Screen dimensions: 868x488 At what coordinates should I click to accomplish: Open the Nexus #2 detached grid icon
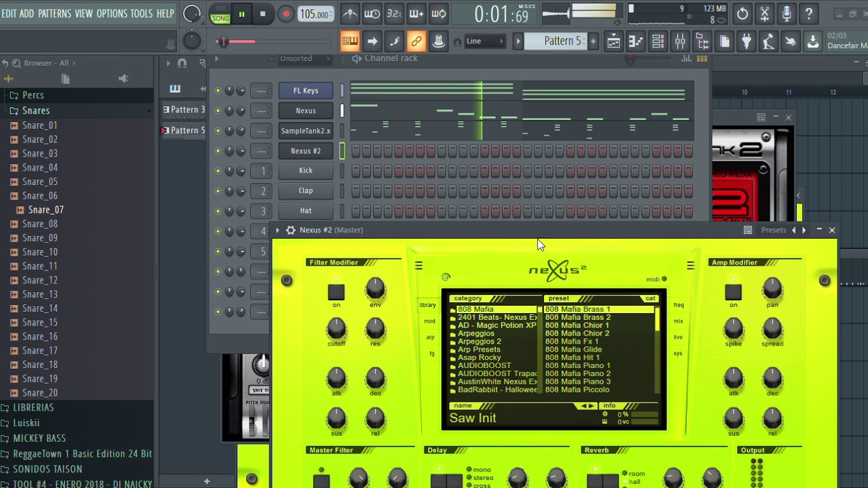(748, 230)
